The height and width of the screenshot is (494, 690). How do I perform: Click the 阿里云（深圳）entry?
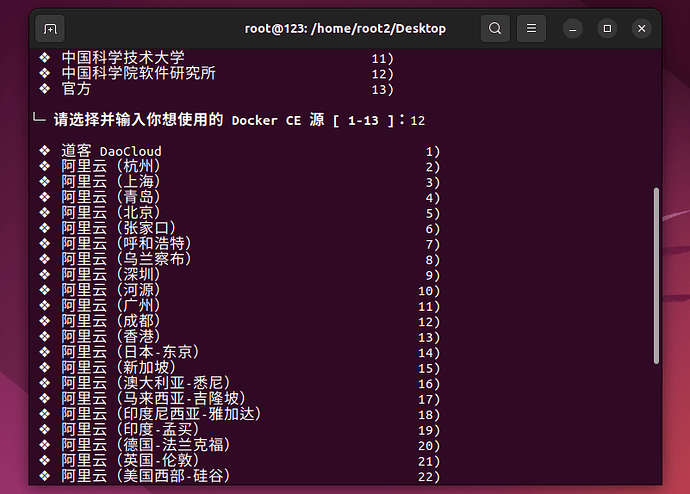point(111,274)
